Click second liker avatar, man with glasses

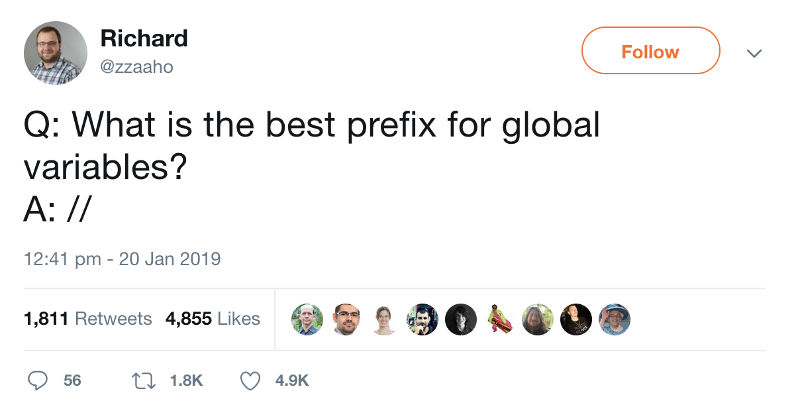(345, 319)
